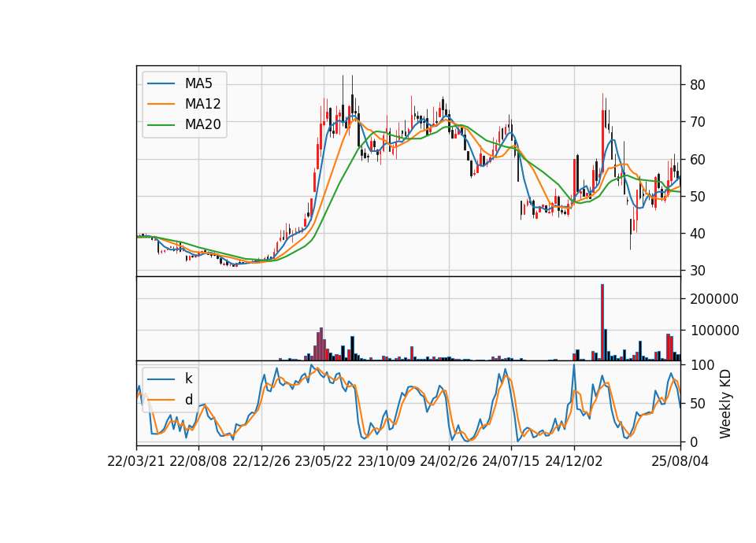Click the orange MA12 legend line sample
The height and width of the screenshot is (543, 756).
pos(161,104)
